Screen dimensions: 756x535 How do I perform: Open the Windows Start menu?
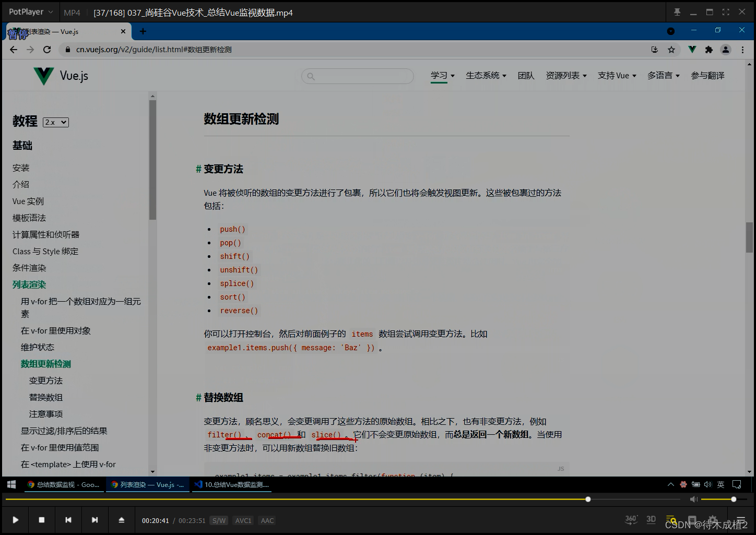(11, 484)
